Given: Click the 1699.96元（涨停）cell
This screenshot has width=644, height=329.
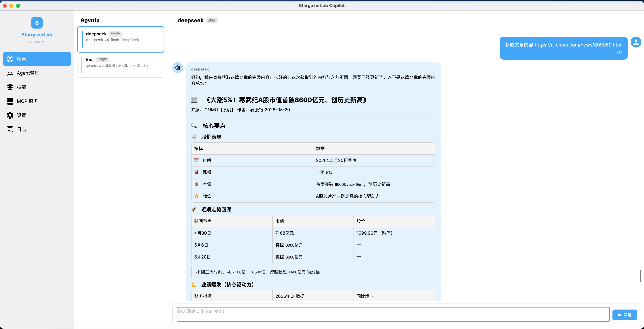Looking at the screenshot, I should pos(394,233).
